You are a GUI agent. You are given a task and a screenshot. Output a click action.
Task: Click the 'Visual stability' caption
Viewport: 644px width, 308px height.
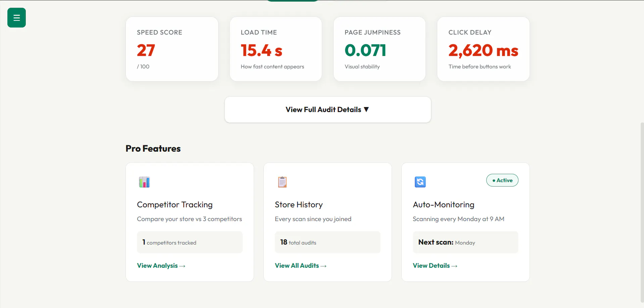pyautogui.click(x=362, y=67)
